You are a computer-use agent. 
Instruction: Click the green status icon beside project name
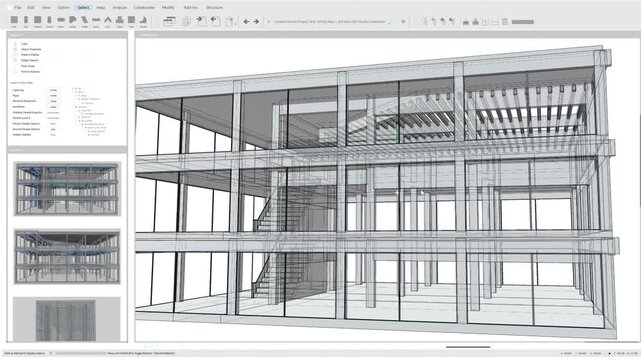tap(269, 22)
